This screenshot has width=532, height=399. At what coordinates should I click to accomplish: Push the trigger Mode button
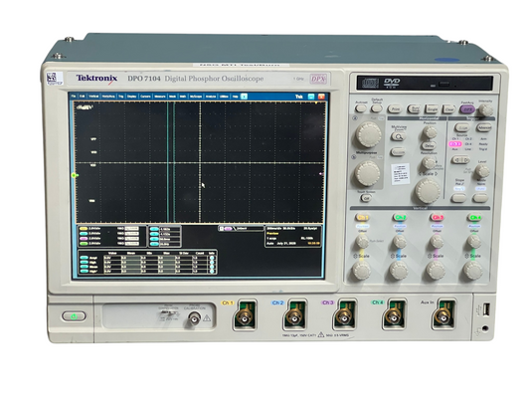tap(480, 198)
